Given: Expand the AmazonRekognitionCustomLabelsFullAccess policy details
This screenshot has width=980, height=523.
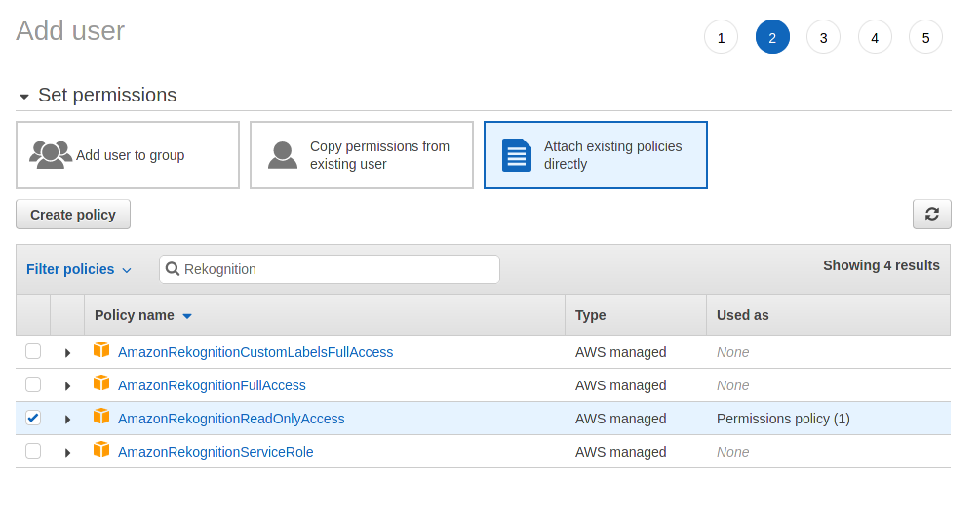Looking at the screenshot, I should (x=67, y=353).
